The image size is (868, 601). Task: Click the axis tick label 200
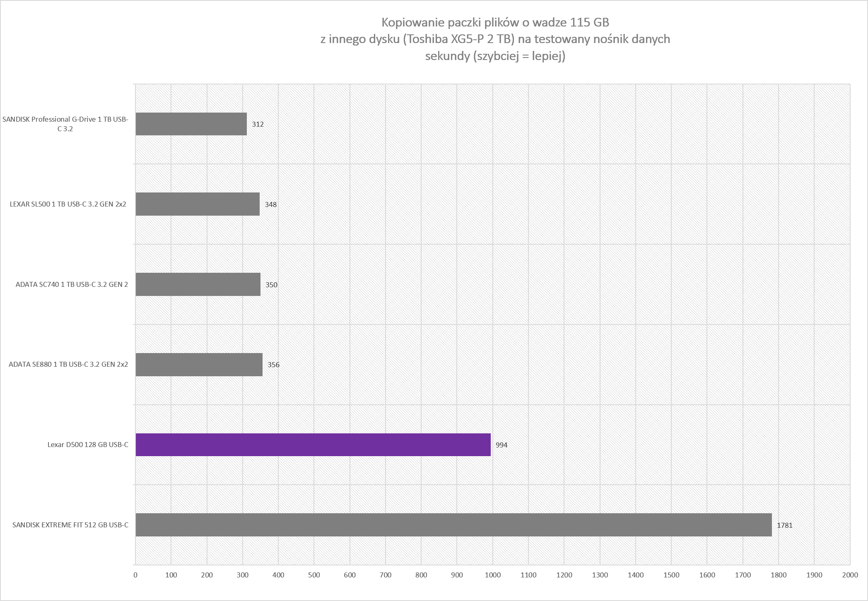click(207, 575)
